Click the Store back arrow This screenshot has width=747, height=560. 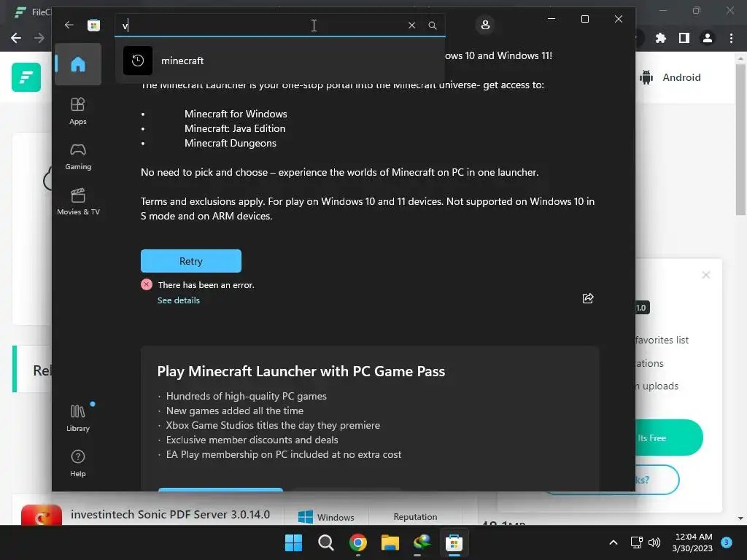pyautogui.click(x=69, y=25)
